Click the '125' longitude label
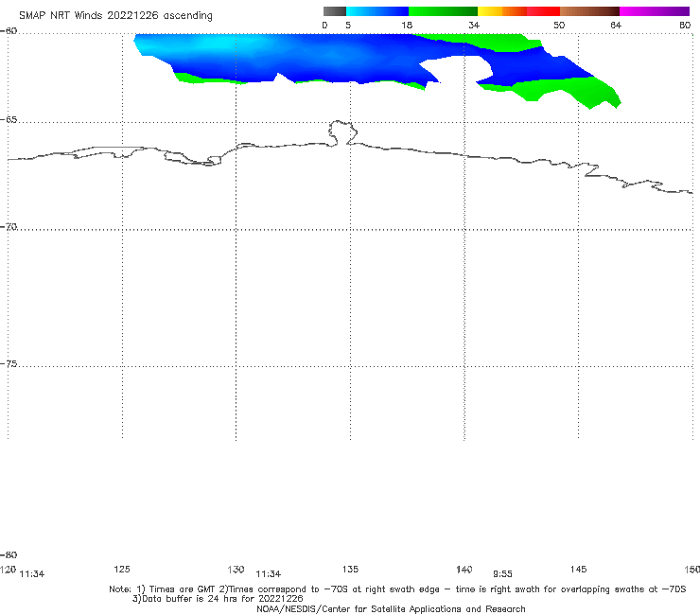This screenshot has width=700, height=615. (122, 569)
